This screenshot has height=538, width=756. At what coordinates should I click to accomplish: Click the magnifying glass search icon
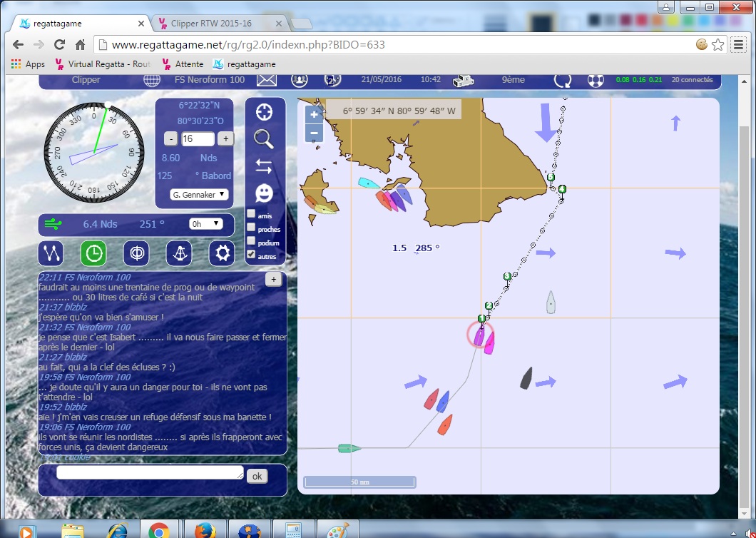[x=264, y=139]
